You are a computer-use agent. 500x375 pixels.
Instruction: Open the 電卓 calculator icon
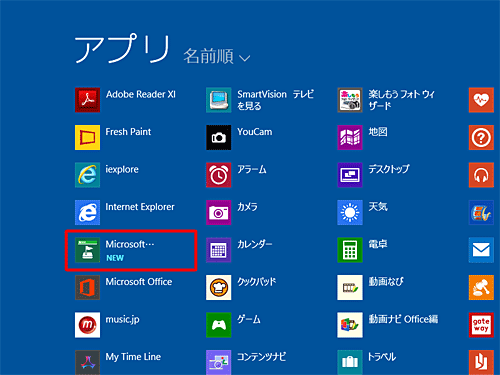coord(350,250)
